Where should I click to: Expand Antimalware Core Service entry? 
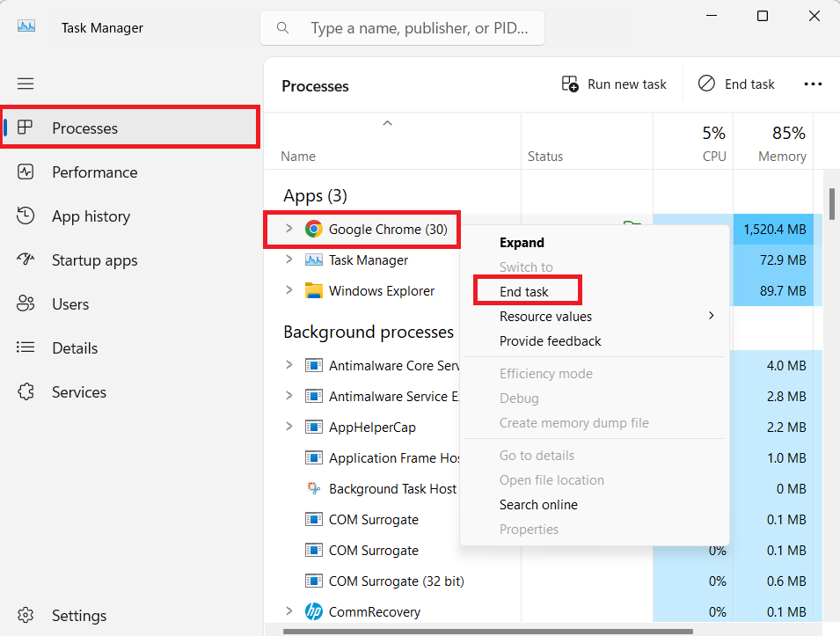289,365
